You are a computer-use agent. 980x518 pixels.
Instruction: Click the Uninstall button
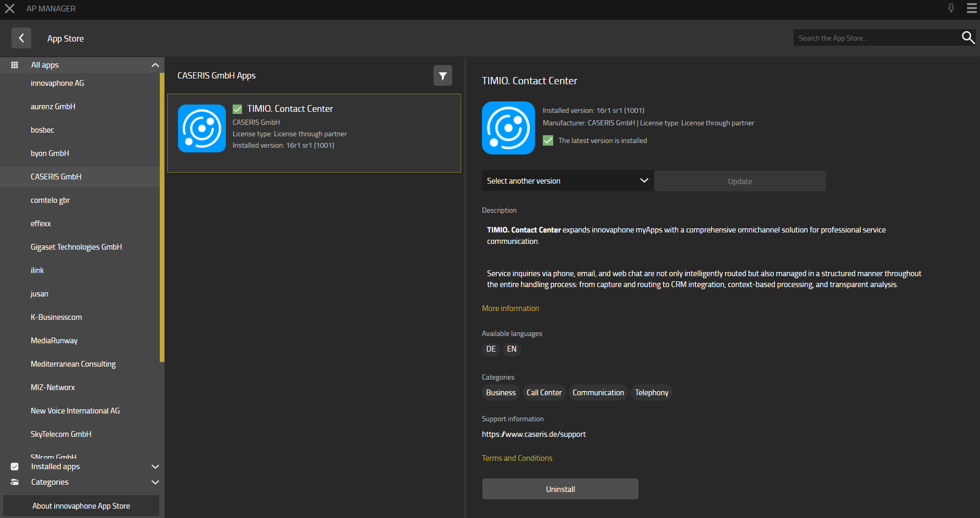click(x=561, y=489)
